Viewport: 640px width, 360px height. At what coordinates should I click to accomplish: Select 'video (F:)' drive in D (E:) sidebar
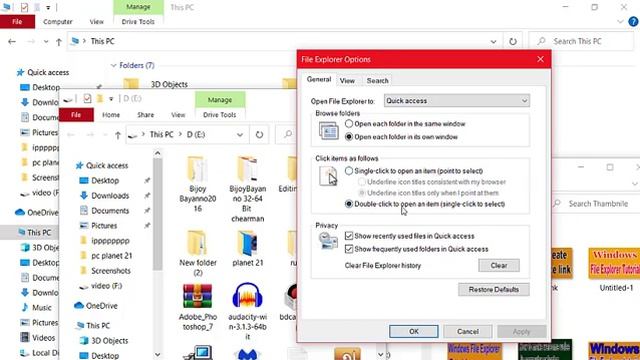[x=100, y=286]
